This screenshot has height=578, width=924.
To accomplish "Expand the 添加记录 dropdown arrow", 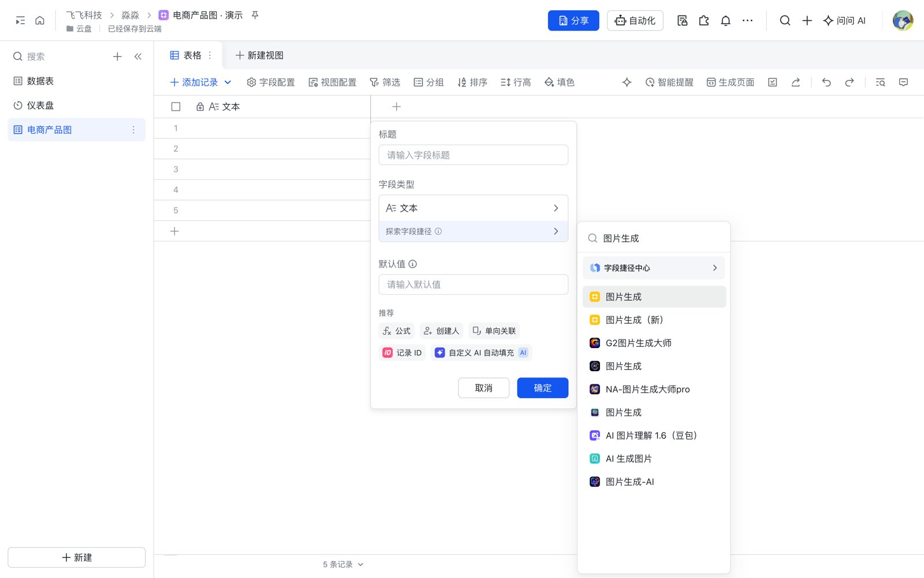I will (228, 83).
